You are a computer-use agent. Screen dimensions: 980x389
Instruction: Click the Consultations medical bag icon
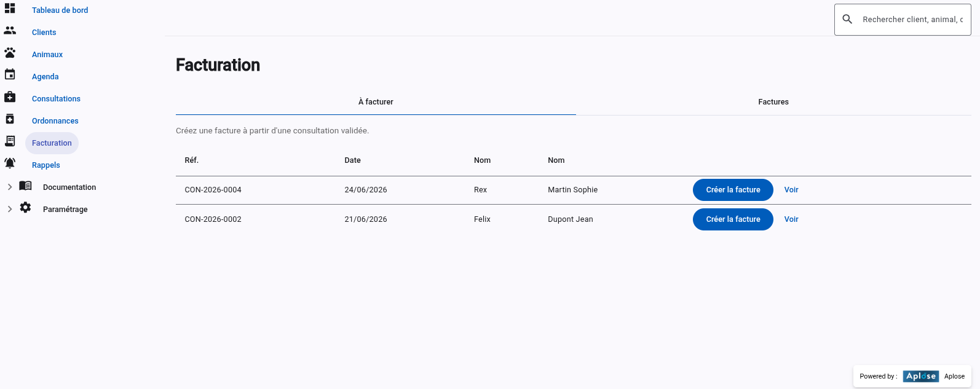(10, 96)
